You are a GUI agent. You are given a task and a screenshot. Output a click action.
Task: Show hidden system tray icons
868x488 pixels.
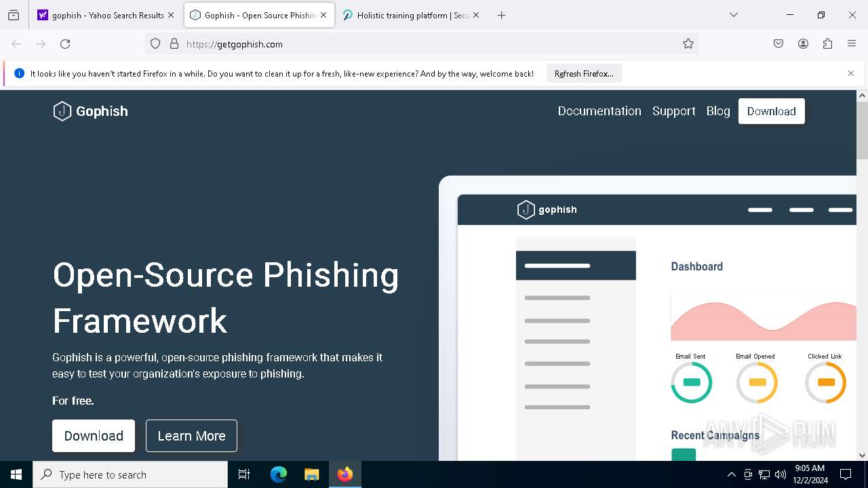[731, 474]
